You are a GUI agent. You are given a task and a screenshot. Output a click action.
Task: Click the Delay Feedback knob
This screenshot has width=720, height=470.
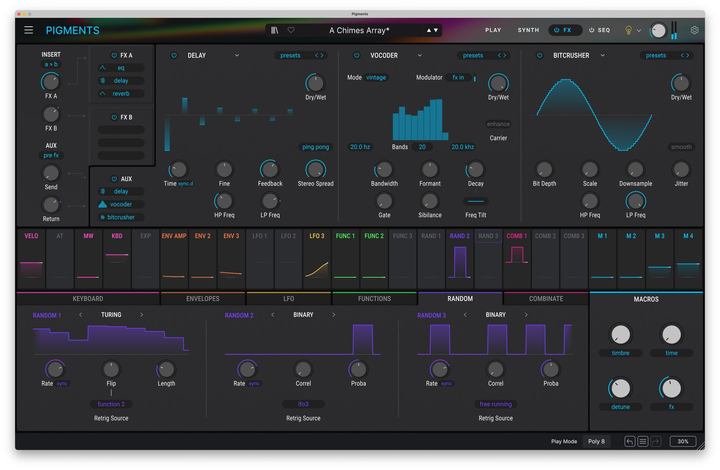(270, 169)
